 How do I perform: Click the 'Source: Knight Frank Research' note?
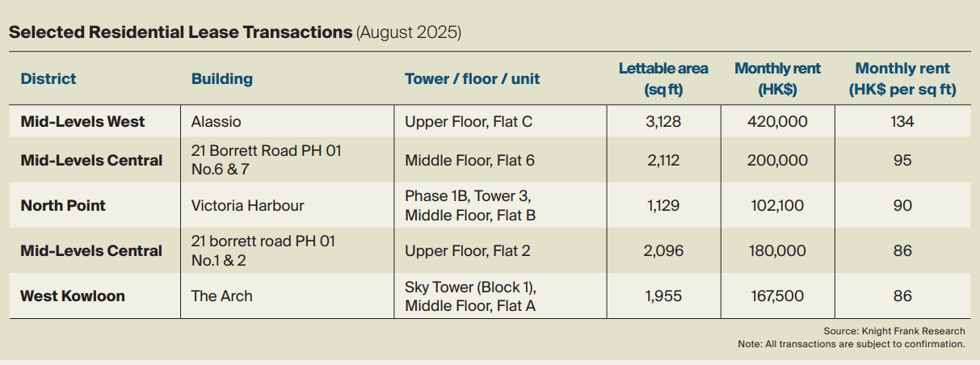coord(894,331)
